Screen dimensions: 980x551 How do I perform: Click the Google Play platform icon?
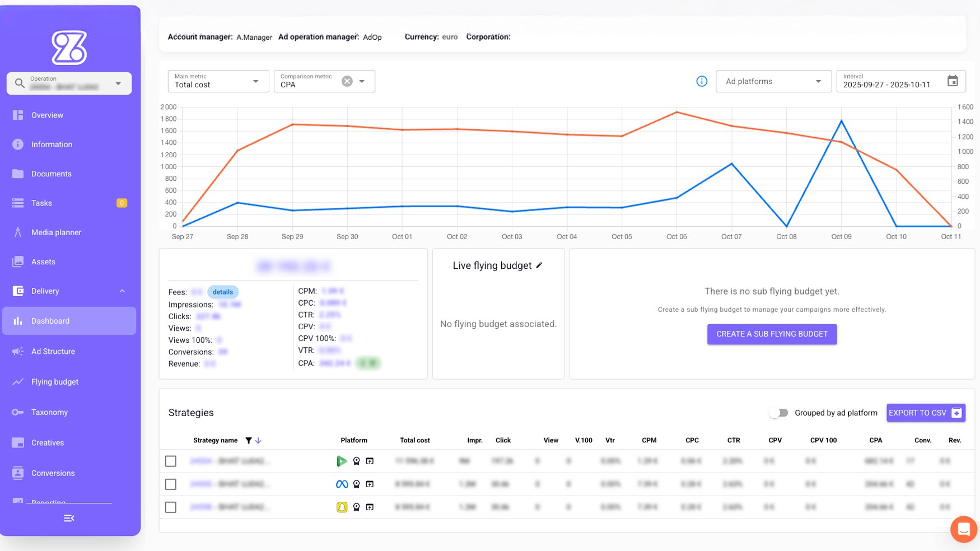click(342, 461)
